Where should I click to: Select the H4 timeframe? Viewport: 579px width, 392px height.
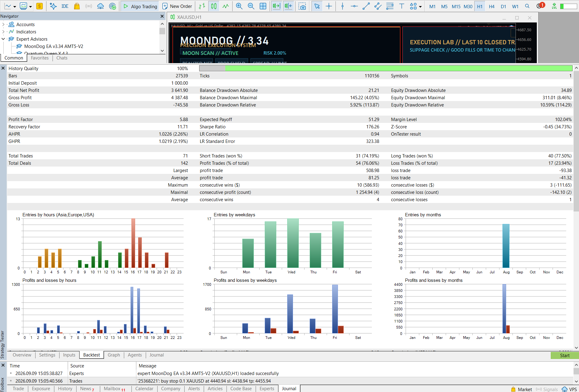pos(492,6)
